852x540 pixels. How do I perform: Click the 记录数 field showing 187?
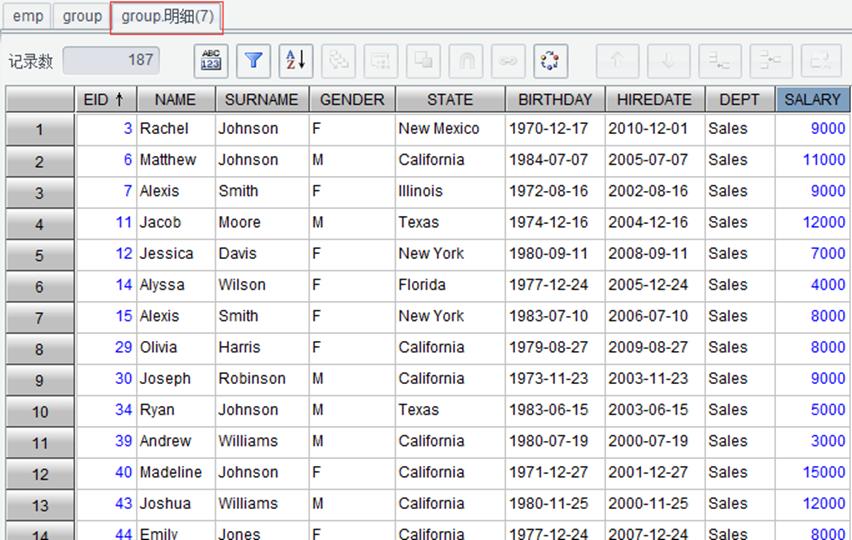(111, 60)
